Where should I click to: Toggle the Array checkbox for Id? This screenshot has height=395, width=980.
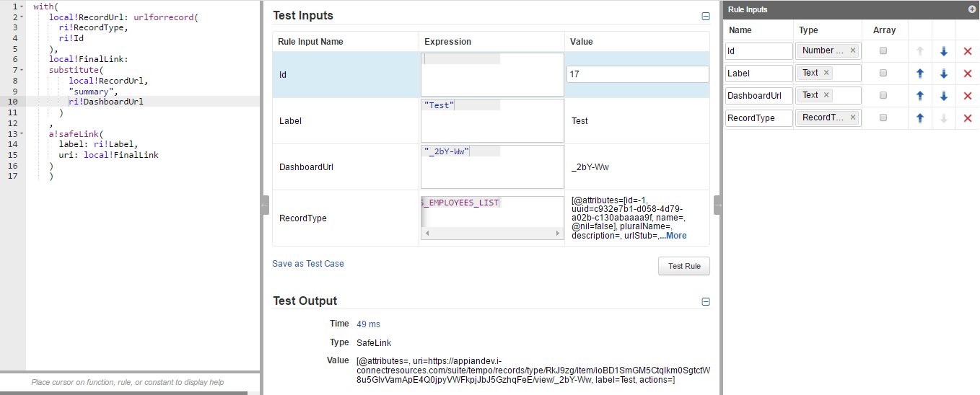click(x=883, y=51)
